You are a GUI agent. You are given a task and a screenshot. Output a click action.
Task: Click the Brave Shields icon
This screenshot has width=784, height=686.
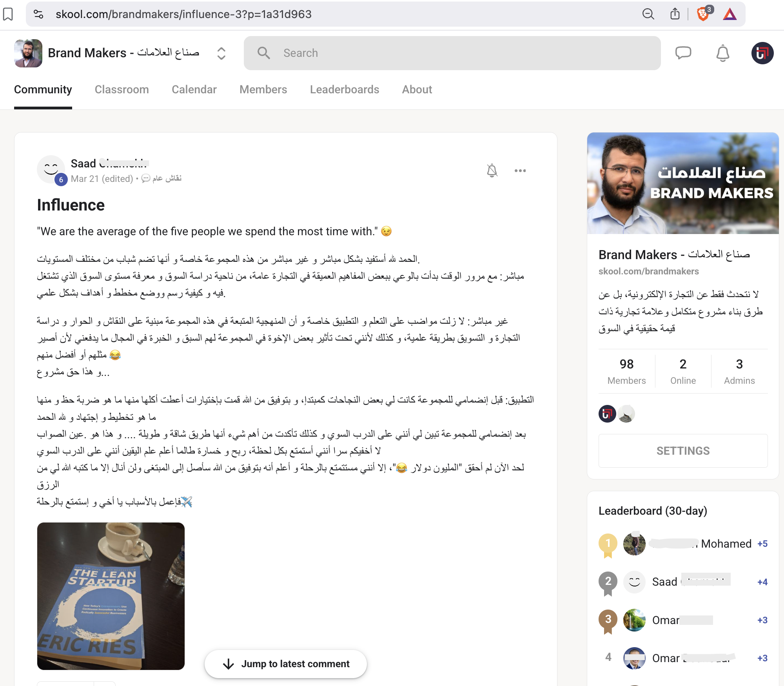click(x=704, y=14)
